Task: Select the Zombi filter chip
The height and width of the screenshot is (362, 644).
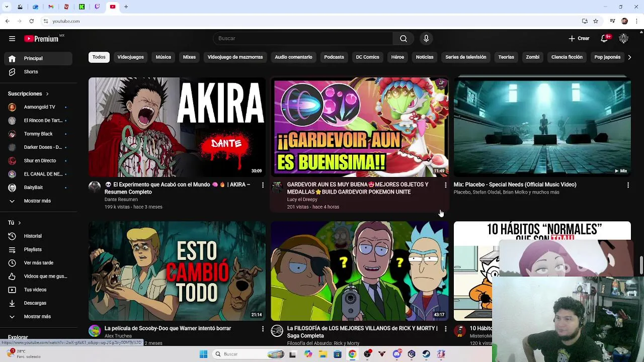Action: click(x=533, y=57)
